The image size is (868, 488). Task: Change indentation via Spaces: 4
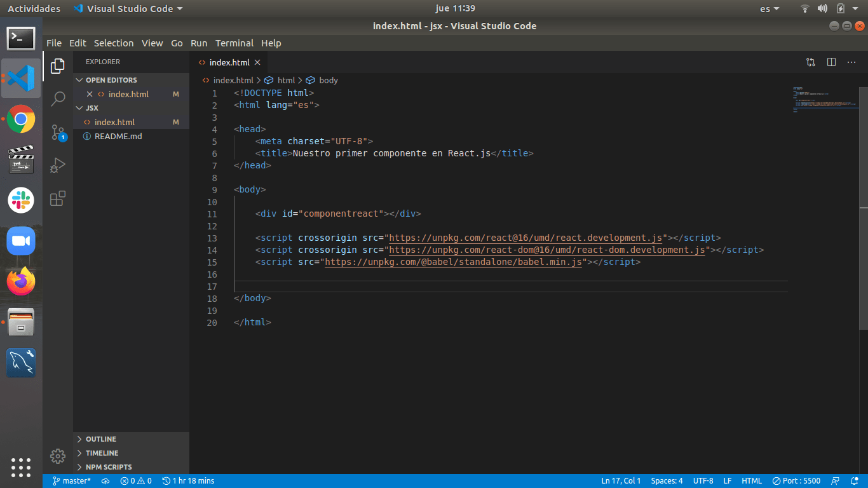[x=667, y=481]
